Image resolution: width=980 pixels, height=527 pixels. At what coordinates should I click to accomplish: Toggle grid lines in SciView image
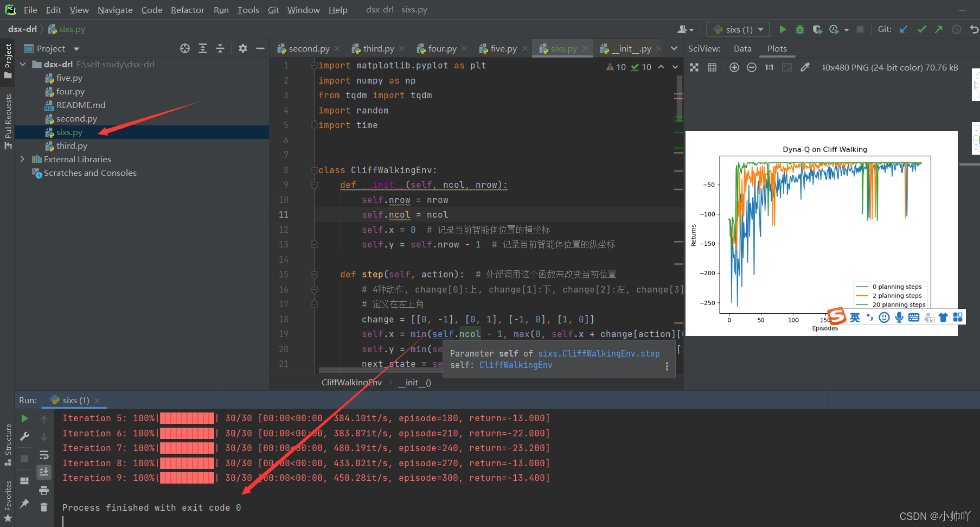tap(712, 67)
